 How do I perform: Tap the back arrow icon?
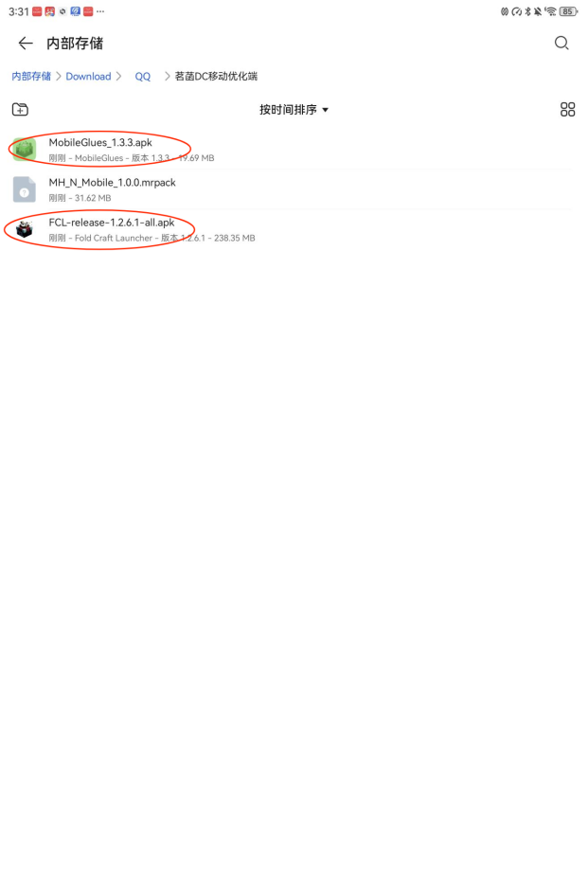[x=26, y=44]
